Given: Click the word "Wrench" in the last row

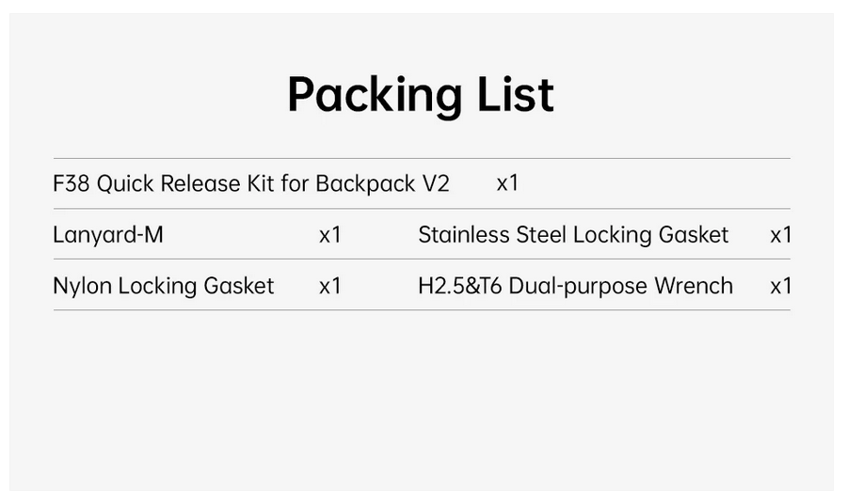Looking at the screenshot, I should coord(696,286).
